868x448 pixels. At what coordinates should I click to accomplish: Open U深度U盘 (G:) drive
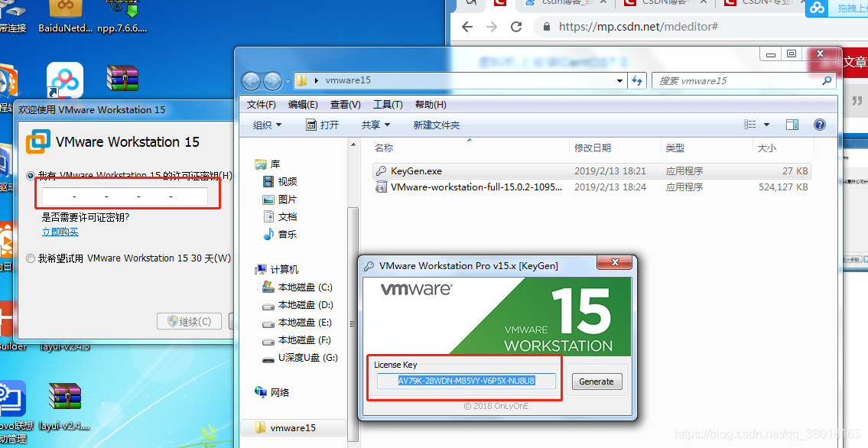(x=300, y=358)
